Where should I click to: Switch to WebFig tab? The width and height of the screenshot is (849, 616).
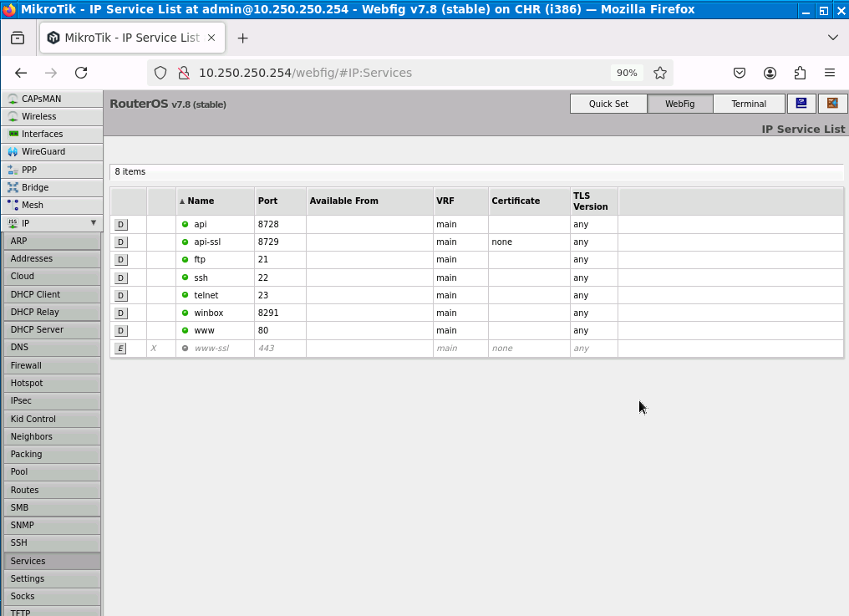[x=680, y=104]
